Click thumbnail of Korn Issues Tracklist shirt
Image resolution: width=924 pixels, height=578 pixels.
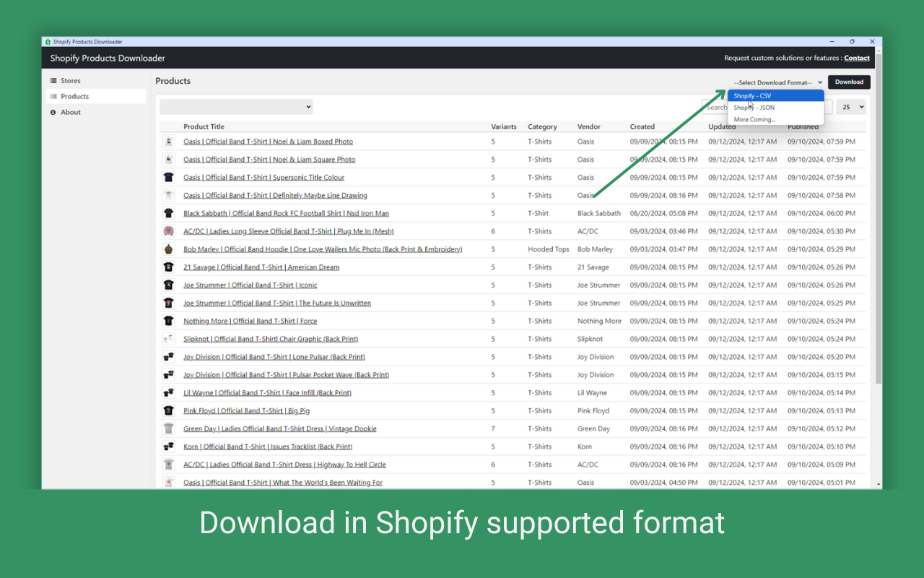168,447
